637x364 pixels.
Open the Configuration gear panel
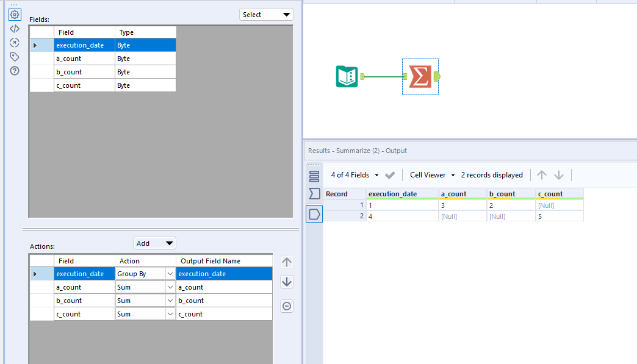pos(15,14)
